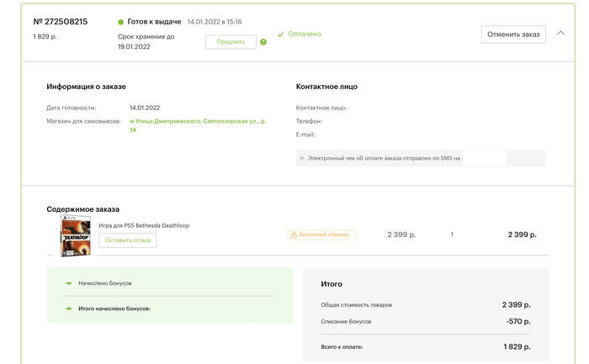Click the 'Готов к выдаче' status text

(154, 21)
